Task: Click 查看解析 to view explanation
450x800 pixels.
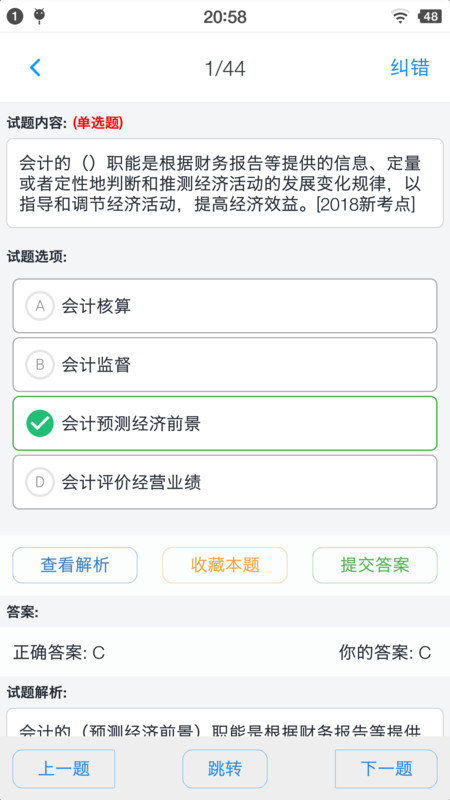Action: click(75, 565)
